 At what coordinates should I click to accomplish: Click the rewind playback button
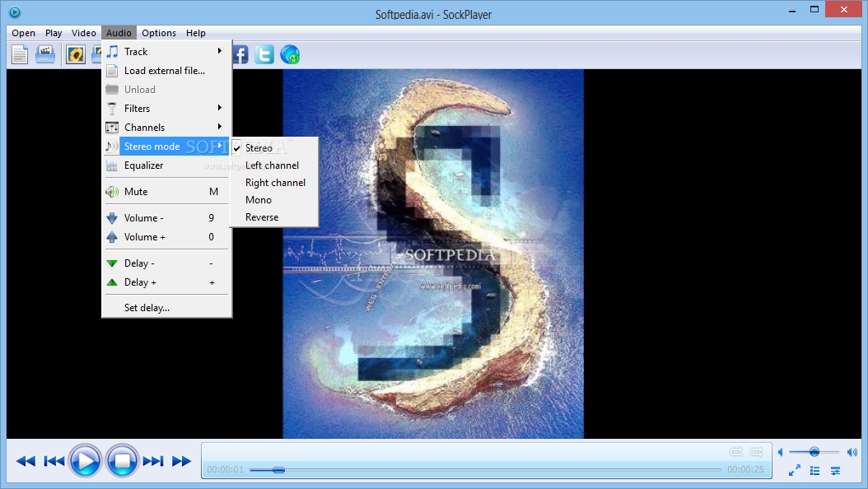[x=26, y=461]
